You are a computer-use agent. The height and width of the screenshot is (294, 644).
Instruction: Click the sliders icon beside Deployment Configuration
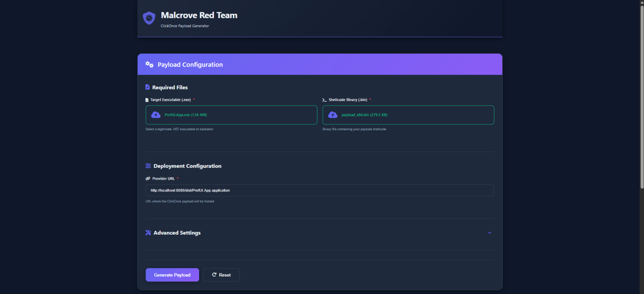148,166
